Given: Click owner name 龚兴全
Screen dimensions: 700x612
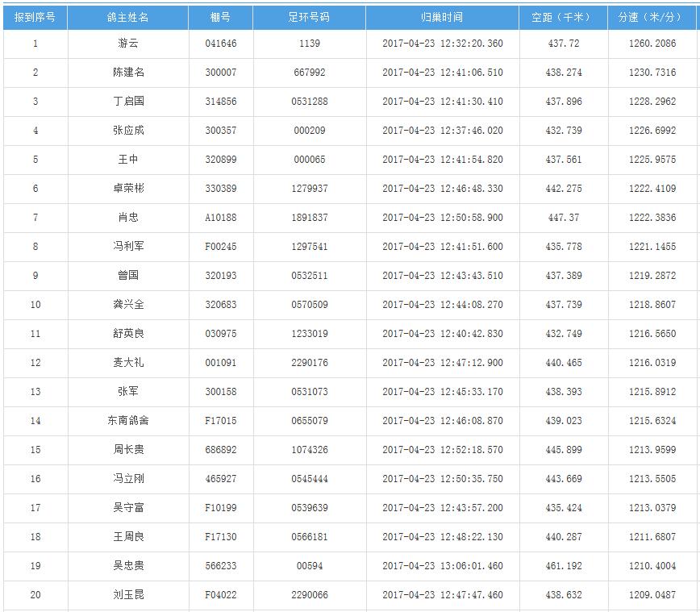Looking at the screenshot, I should (127, 305).
